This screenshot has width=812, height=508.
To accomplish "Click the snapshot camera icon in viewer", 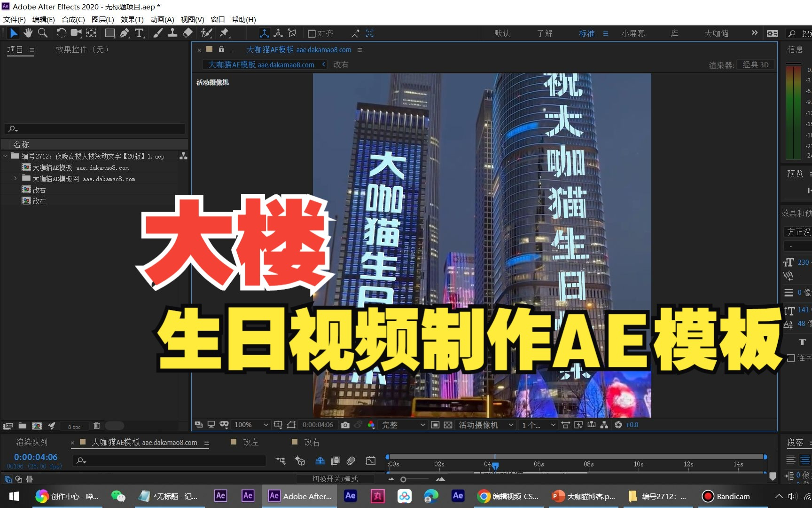I will tap(345, 425).
